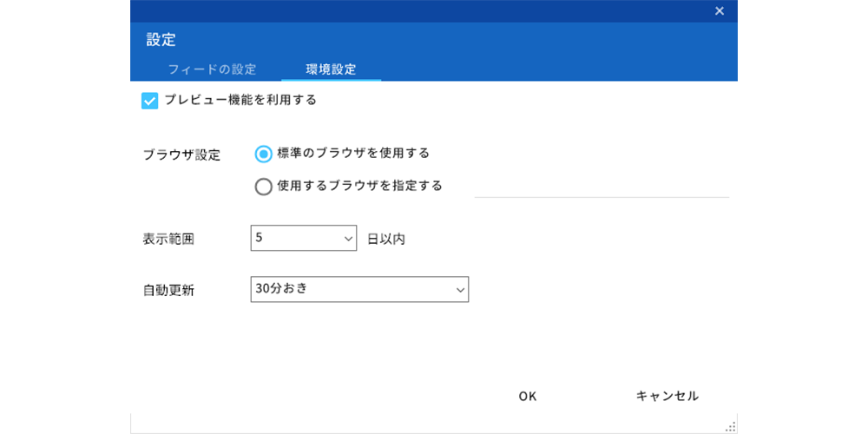Click the 設定 dialog title

coord(161,40)
